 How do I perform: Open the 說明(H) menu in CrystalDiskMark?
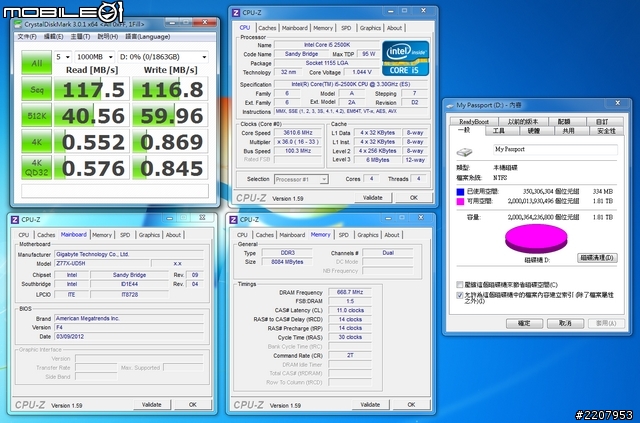108,37
